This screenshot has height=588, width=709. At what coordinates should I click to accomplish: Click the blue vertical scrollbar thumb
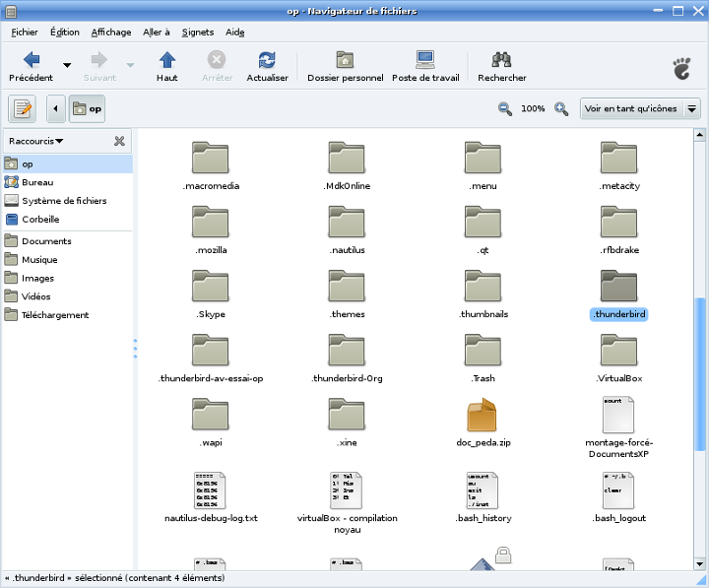coord(699,373)
